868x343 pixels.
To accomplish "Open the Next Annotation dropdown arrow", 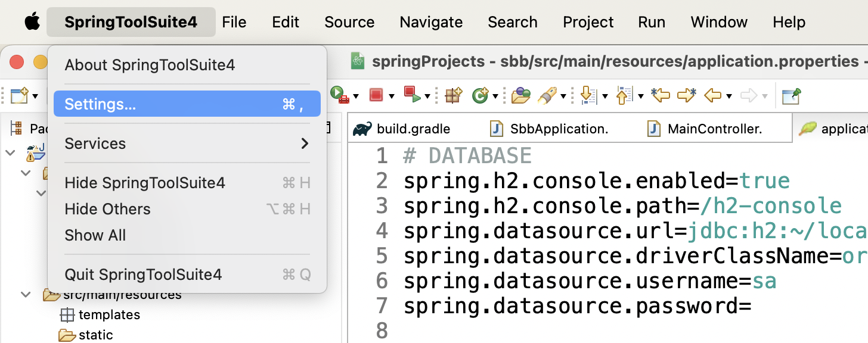I will [604, 96].
